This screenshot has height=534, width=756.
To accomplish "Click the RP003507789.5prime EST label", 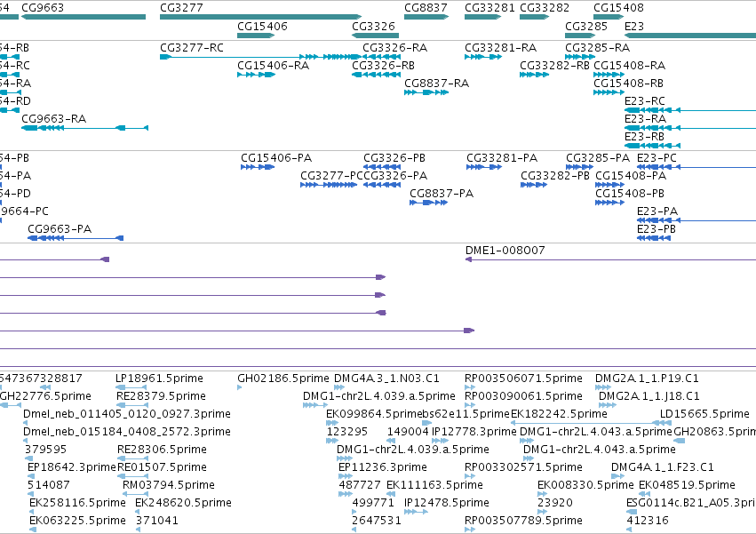I will click(x=523, y=522).
